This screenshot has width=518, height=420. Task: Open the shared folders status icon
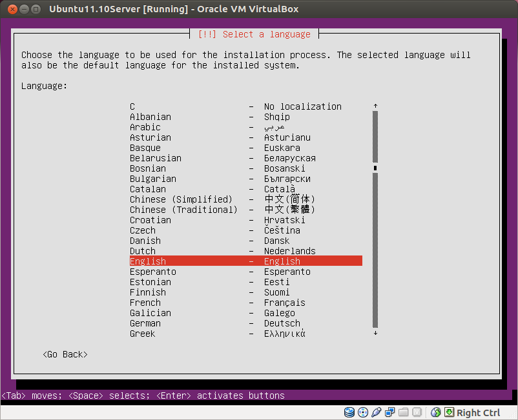(404, 412)
